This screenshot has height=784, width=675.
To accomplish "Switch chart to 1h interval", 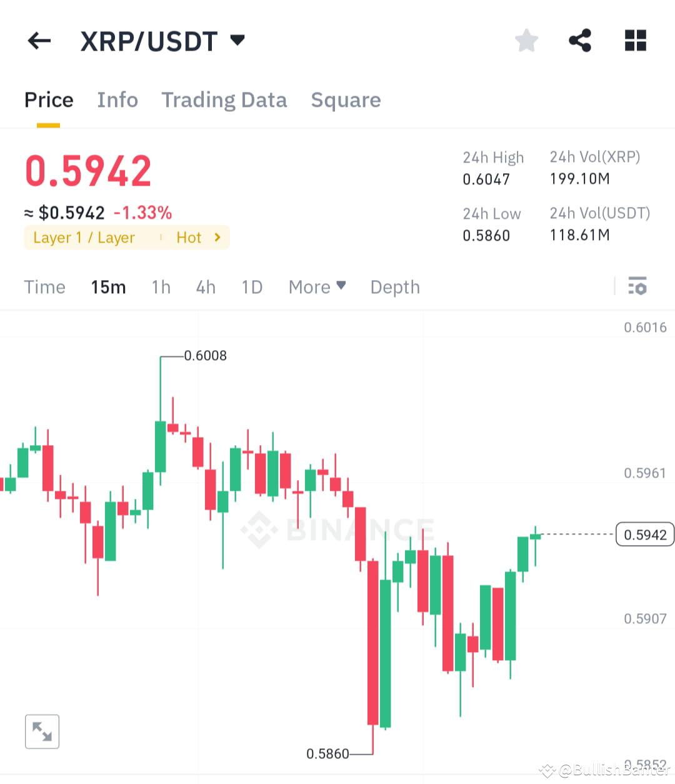I will click(161, 286).
